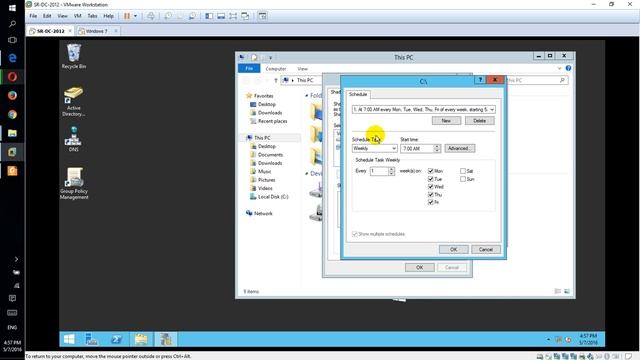Click the Start time spinner arrows

(x=437, y=149)
